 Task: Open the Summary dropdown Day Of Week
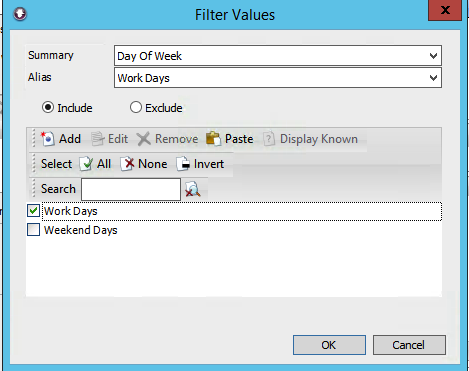point(278,56)
